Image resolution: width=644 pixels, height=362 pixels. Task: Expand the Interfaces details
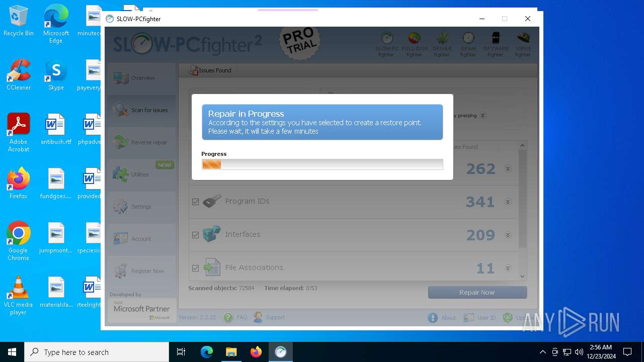pyautogui.click(x=508, y=235)
